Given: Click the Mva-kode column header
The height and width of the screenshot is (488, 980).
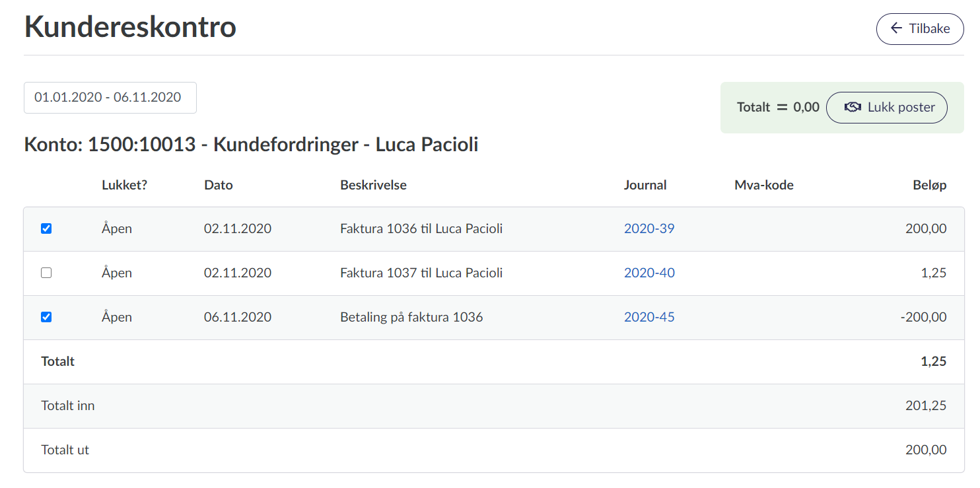Looking at the screenshot, I should pyautogui.click(x=763, y=186).
